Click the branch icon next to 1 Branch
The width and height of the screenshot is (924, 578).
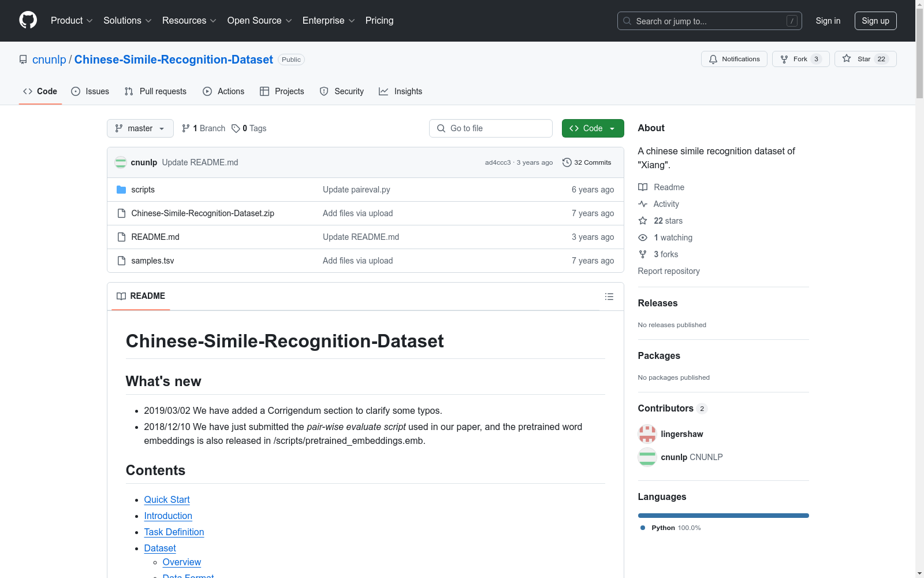[186, 128]
